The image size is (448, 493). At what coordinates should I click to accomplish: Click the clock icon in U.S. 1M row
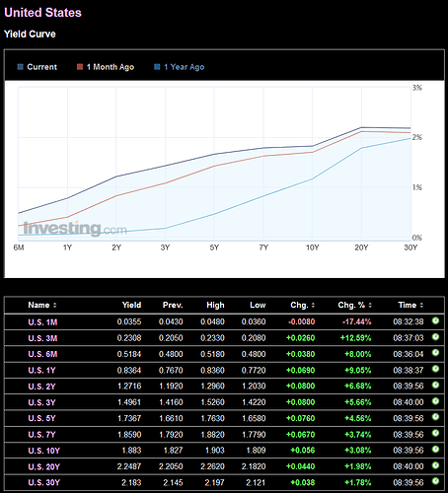coord(435,320)
